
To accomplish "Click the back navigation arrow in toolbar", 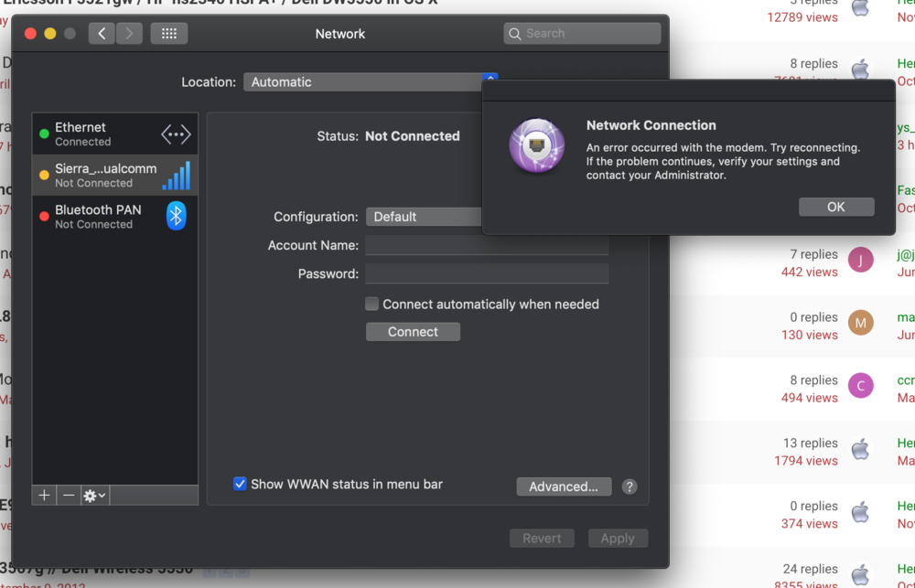I will (102, 34).
